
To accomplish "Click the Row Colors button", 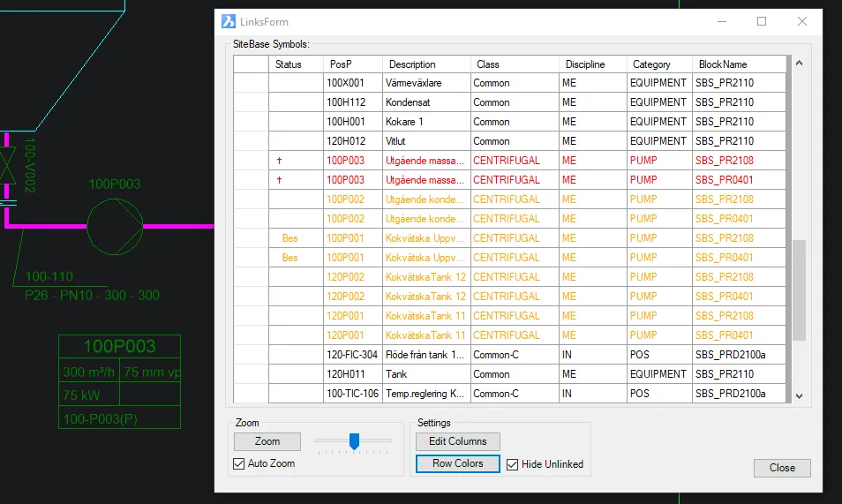I will pos(457,463).
